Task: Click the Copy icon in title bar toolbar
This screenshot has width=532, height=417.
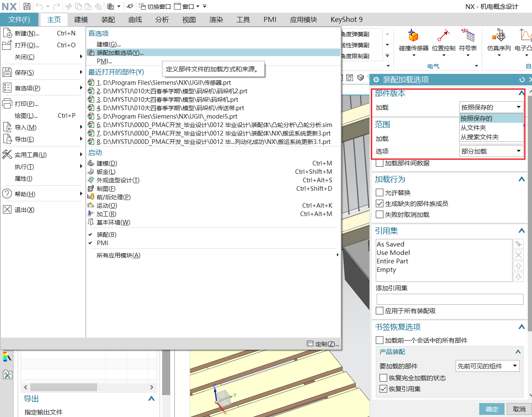Action: (x=79, y=6)
